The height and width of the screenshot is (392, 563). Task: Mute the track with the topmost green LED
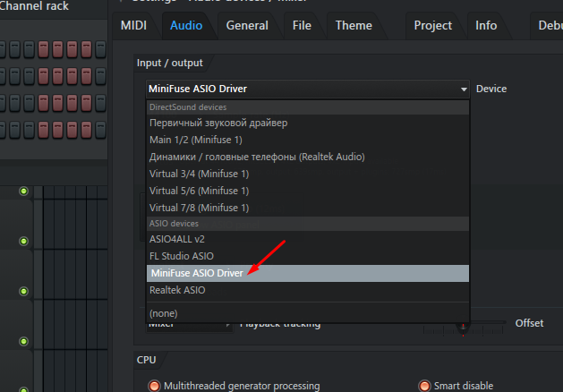pos(23,191)
